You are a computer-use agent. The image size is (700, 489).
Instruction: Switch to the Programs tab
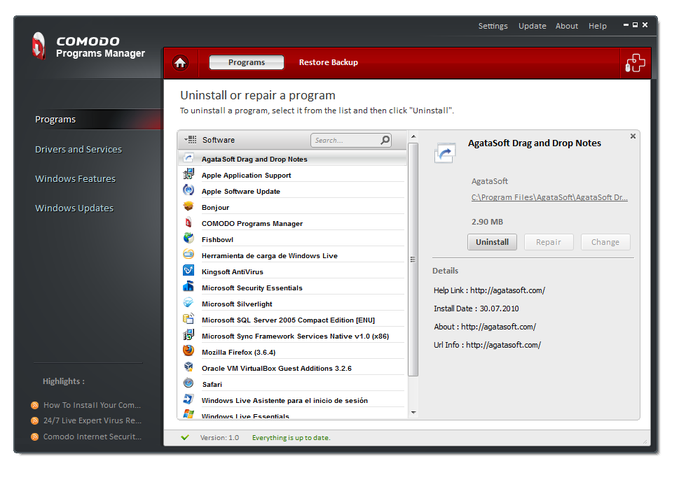pyautogui.click(x=246, y=63)
